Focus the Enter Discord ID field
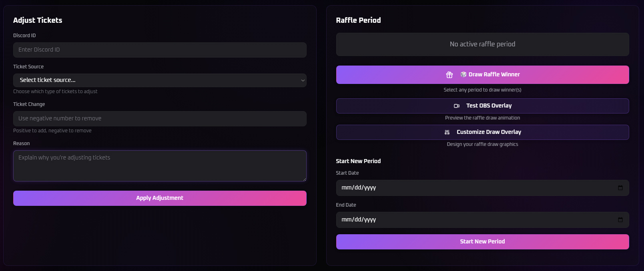644x271 pixels. (x=160, y=50)
